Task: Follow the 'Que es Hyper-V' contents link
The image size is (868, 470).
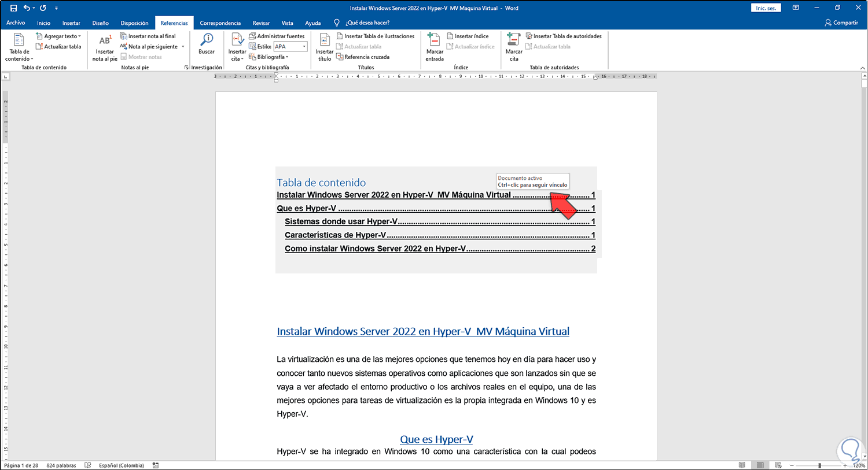Action: pos(307,209)
